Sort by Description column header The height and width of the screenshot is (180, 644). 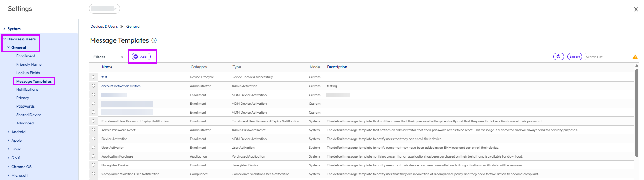pyautogui.click(x=337, y=67)
